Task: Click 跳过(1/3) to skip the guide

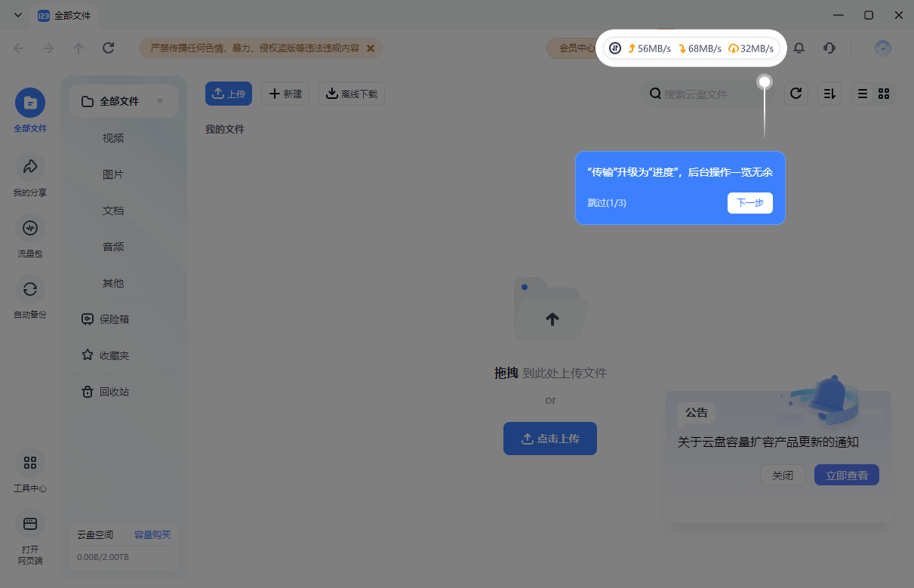Action: (607, 203)
